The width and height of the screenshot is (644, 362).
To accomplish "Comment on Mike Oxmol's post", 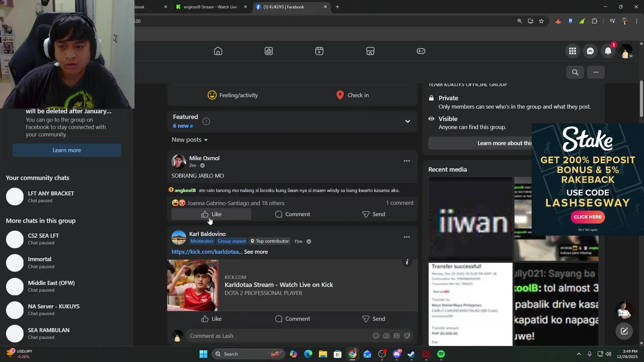I will tap(292, 214).
